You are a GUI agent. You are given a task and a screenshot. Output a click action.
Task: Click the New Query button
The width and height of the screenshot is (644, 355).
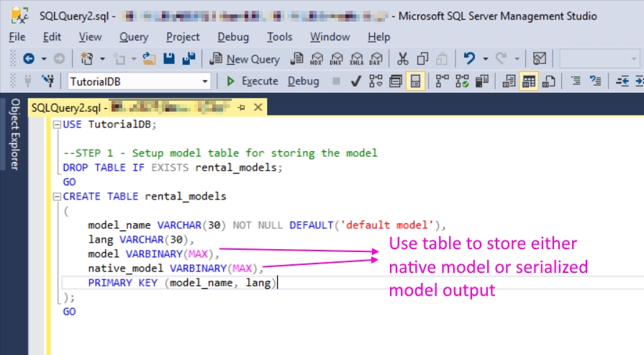point(245,59)
